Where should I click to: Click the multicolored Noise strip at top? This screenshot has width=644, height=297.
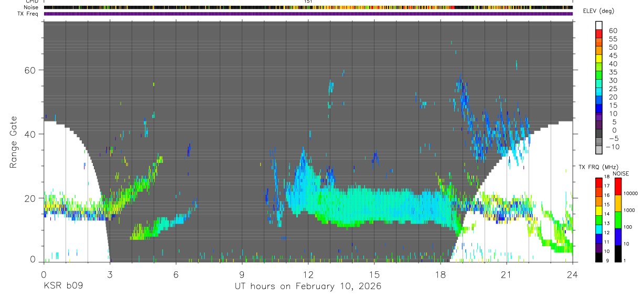tap(308, 7)
